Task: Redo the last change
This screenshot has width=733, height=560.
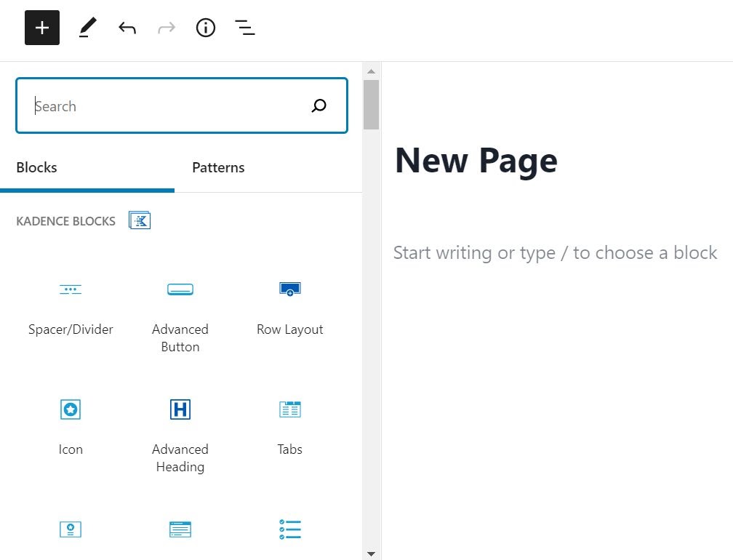Action: [x=166, y=28]
